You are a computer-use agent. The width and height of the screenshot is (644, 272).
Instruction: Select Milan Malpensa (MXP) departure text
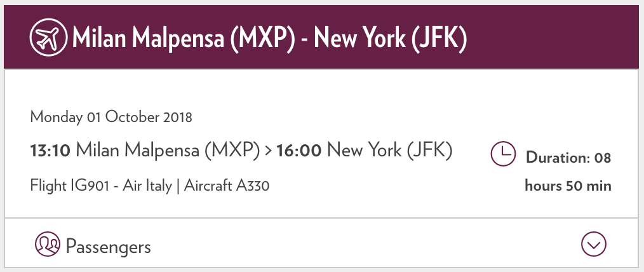pyautogui.click(x=168, y=151)
